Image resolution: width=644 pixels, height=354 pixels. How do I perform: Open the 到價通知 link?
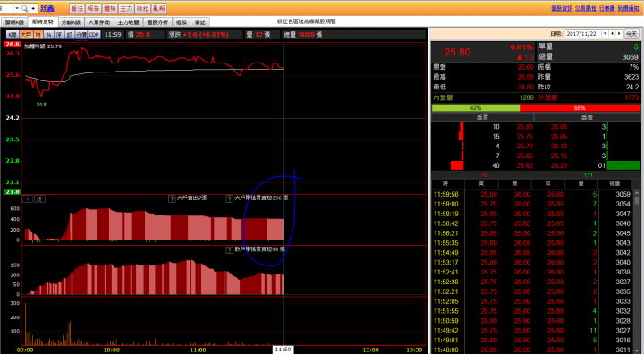coord(628,8)
